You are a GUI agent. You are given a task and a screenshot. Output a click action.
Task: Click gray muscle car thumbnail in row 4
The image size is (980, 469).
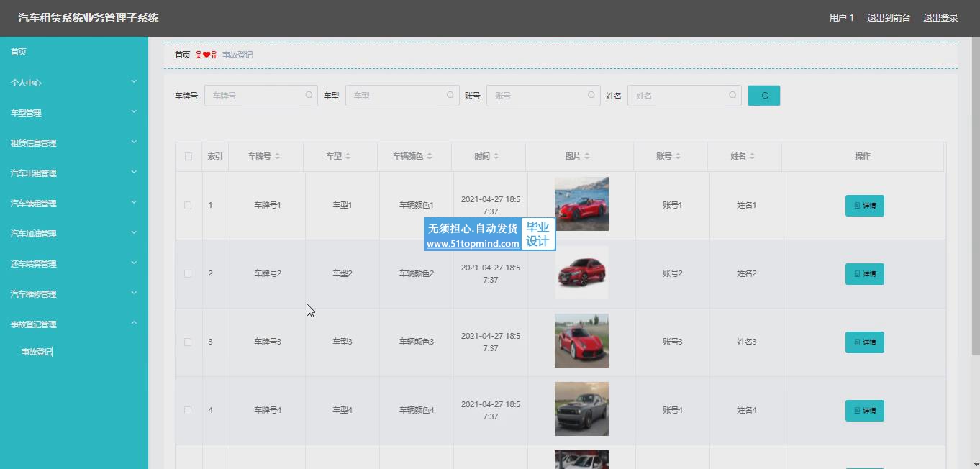coord(581,409)
